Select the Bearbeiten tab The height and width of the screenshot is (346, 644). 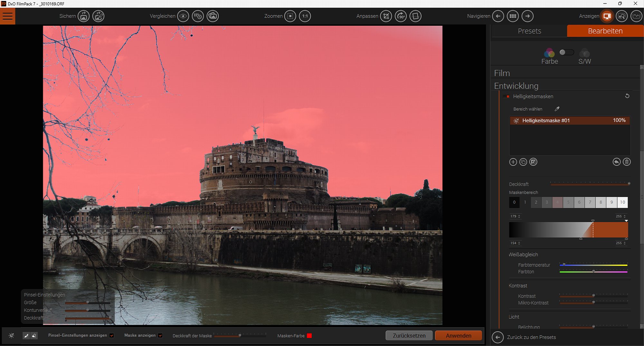[605, 31]
